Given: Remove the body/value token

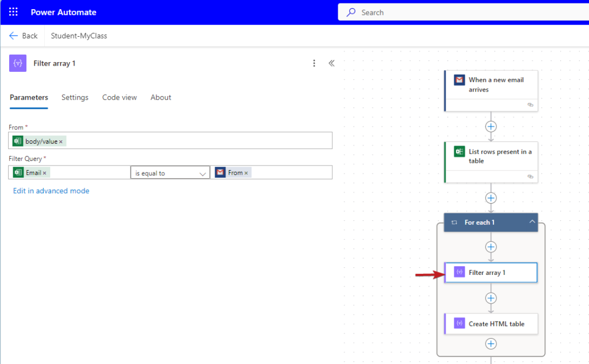Looking at the screenshot, I should click(x=61, y=141).
